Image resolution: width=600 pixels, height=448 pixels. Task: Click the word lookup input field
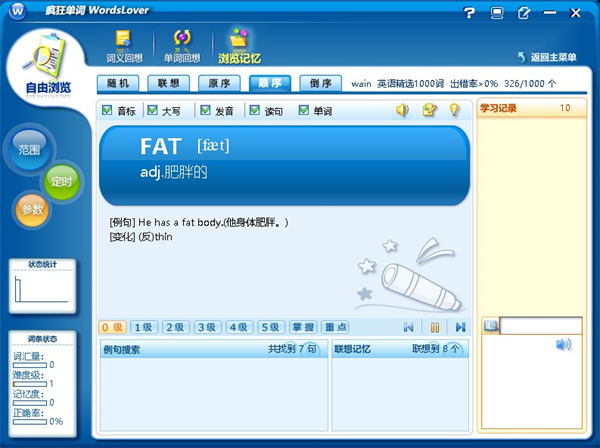pos(540,325)
